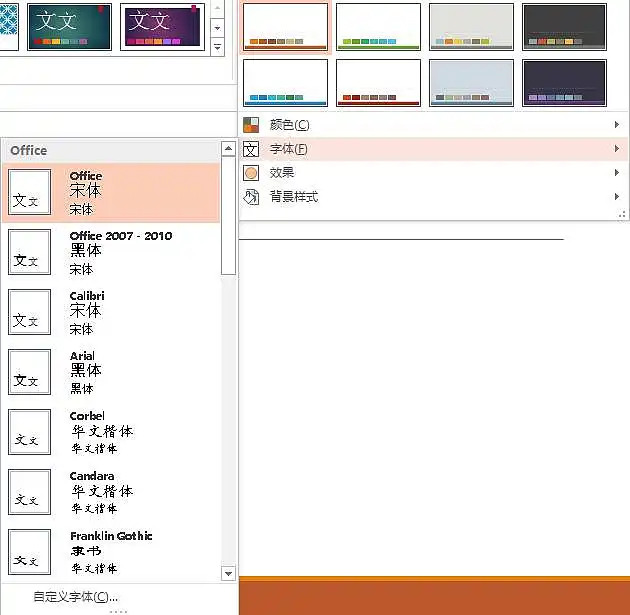Select the Franklin Gothic font preview box
This screenshot has height=615, width=630.
pos(29,552)
